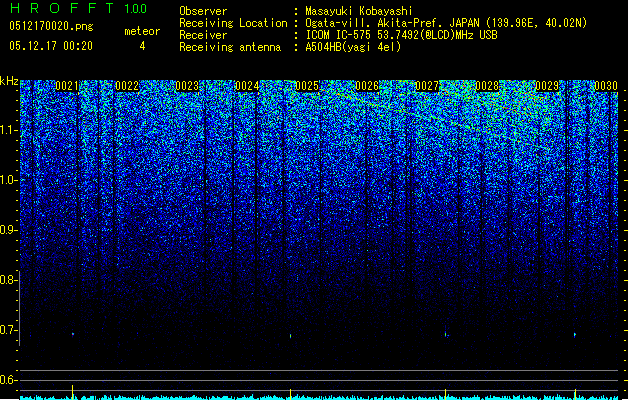Click the 0022 time marker
The image size is (629, 400).
[x=127, y=86]
